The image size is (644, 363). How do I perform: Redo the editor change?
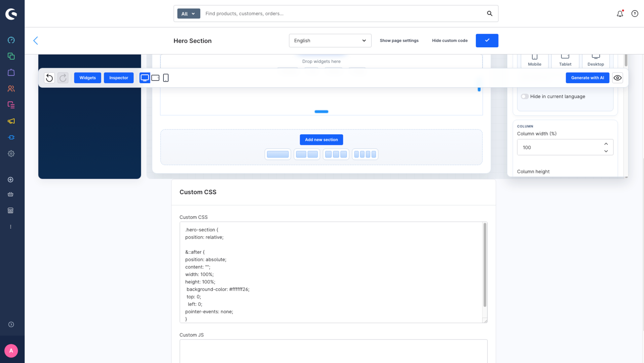point(63,78)
